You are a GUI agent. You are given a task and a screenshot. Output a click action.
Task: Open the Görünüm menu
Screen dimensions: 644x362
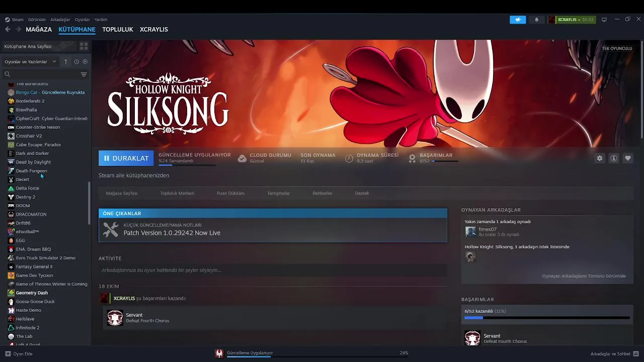coord(37,20)
